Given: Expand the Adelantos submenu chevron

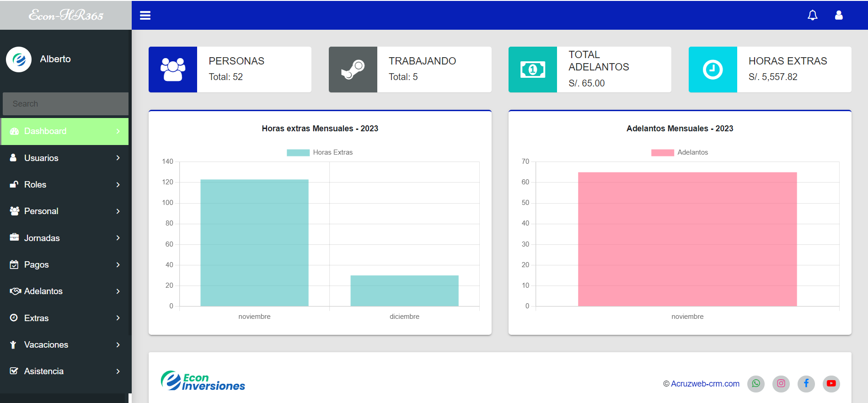Looking at the screenshot, I should 118,291.
